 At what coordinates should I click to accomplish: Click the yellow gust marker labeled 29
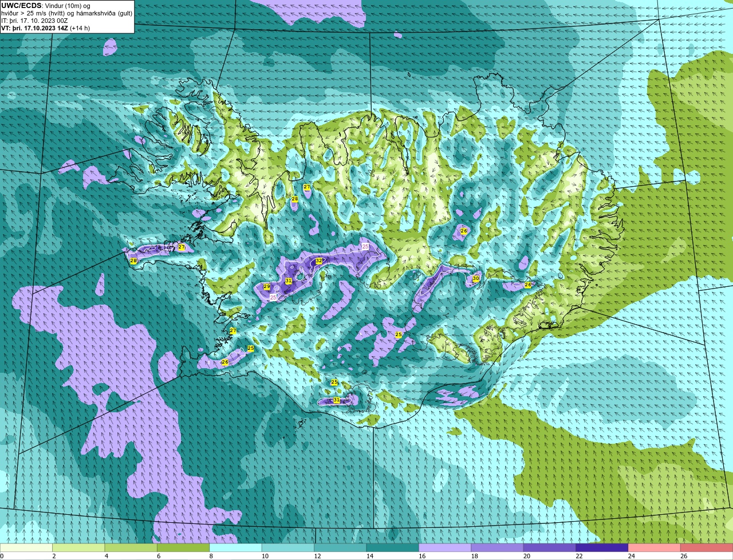[x=266, y=286]
